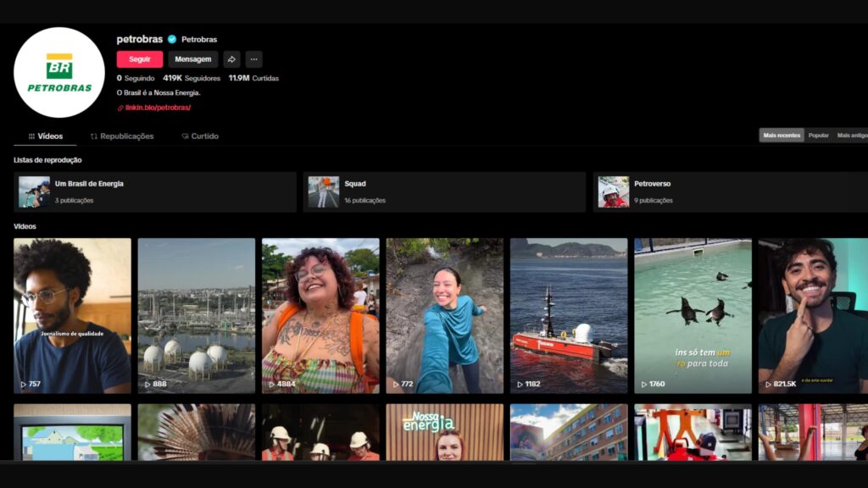This screenshot has width=868, height=488.
Task: Click the 0 Seguindo count
Action: [x=136, y=78]
